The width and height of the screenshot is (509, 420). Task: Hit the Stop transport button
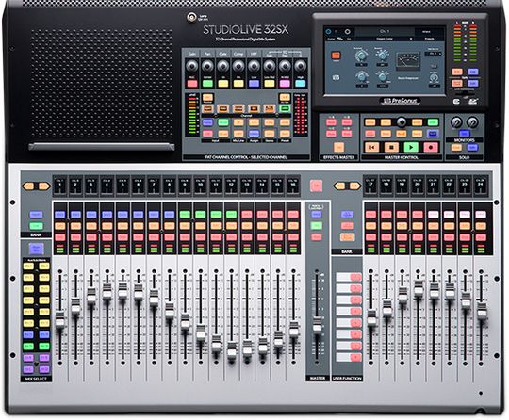click(x=391, y=147)
